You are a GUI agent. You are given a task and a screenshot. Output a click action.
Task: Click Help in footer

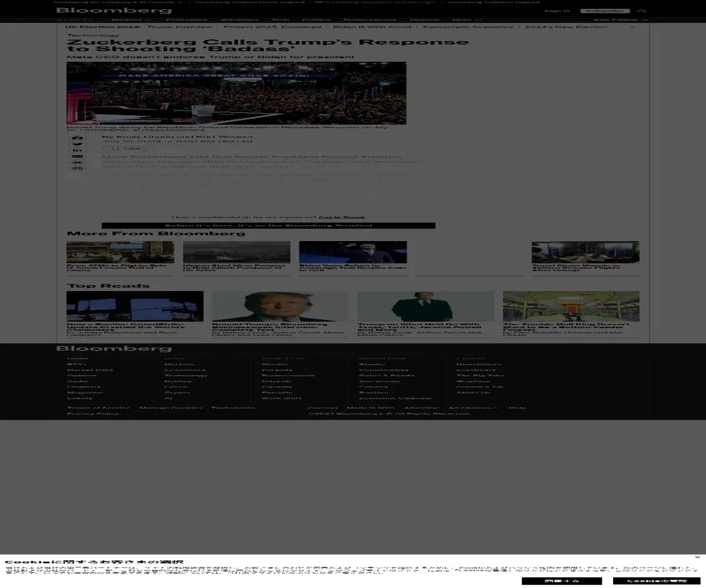tap(518, 408)
